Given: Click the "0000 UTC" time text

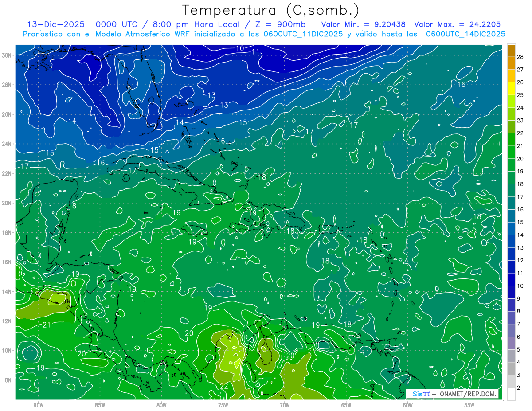Looking at the screenshot, I should coord(117,24).
